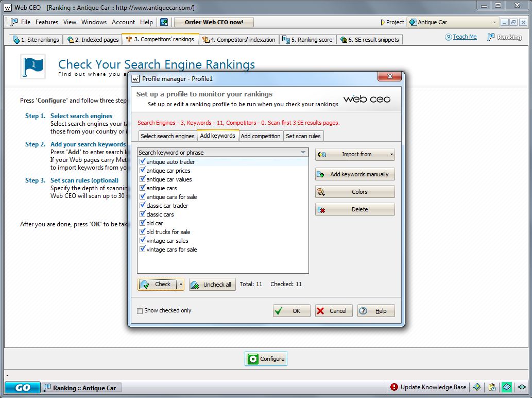
Task: Click the 'Order Web CEO now!' button
Action: (x=214, y=22)
